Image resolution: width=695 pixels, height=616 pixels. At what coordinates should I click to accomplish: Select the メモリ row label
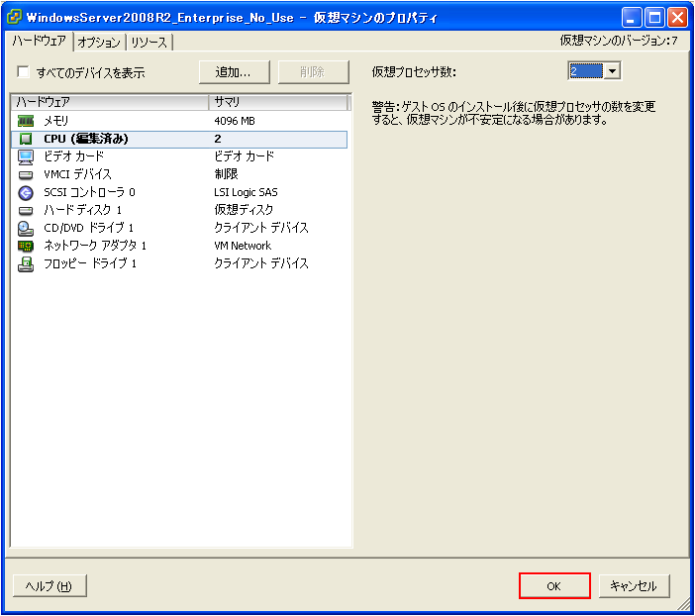point(55,121)
